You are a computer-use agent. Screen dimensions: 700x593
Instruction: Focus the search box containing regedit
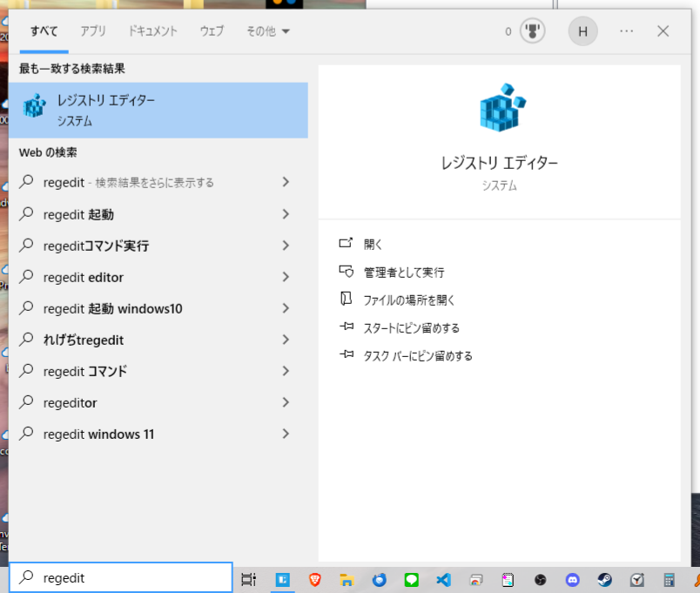coord(121,577)
